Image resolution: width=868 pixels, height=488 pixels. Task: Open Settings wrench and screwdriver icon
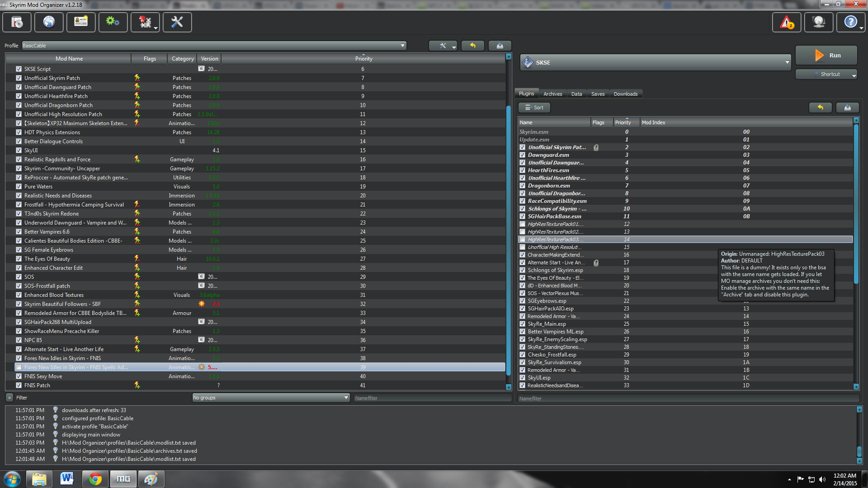point(177,22)
